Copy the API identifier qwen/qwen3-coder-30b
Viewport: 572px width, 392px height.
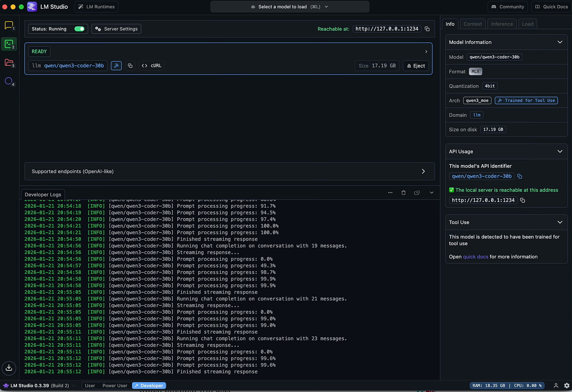click(x=520, y=176)
